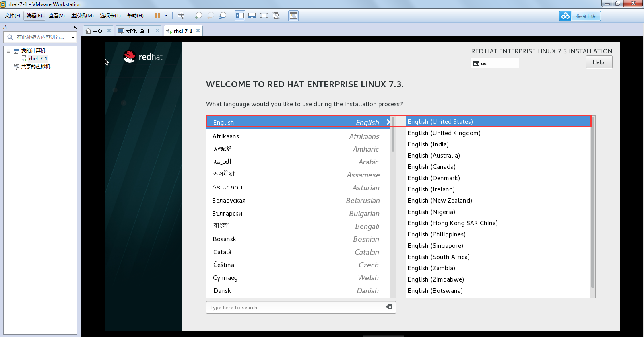This screenshot has height=337, width=644.
Task: Click the us keyboard layout indicator
Action: click(495, 63)
